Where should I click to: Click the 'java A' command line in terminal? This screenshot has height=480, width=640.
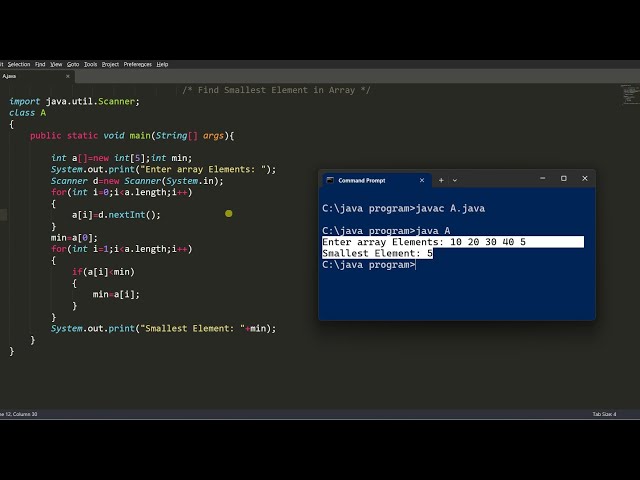tap(386, 231)
